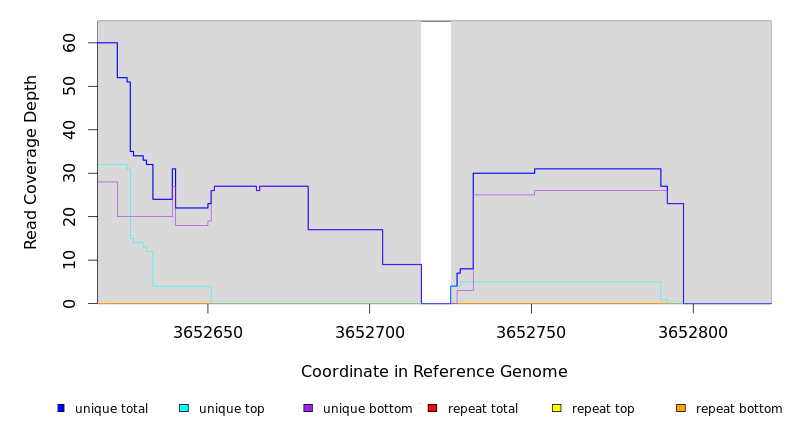
Task: Select the "unique top" legend label
Action: tap(231, 409)
